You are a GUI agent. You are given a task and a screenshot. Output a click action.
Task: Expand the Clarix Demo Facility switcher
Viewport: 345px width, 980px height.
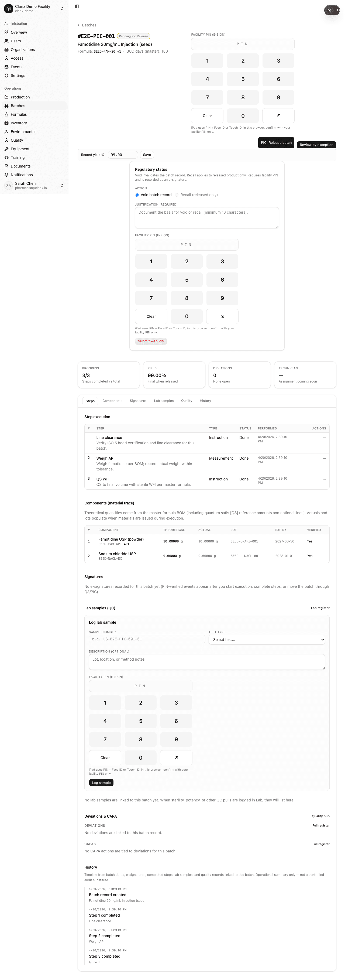tap(62, 8)
